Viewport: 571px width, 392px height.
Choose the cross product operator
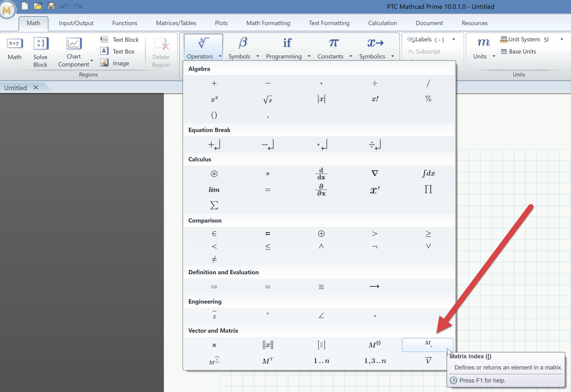click(214, 345)
